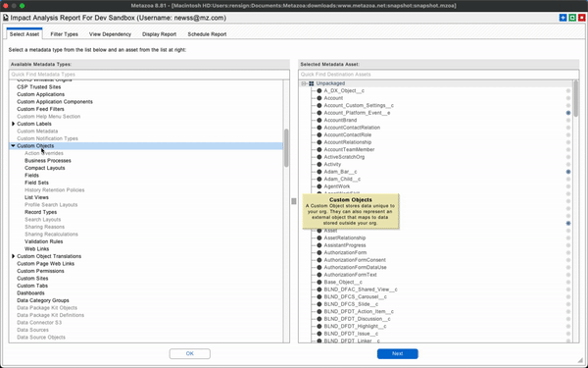Select the ActiveScratchOrg asset
Image resolution: width=588 pixels, height=368 pixels.
tap(344, 157)
